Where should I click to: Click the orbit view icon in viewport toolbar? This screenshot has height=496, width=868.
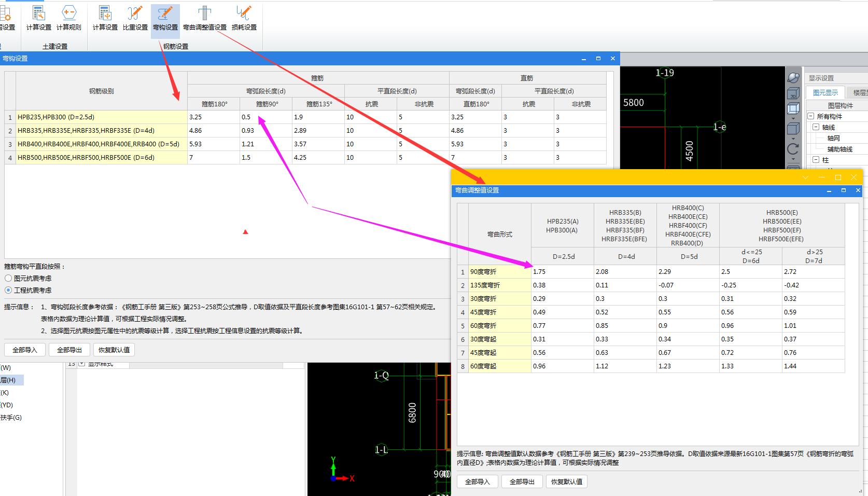pyautogui.click(x=793, y=77)
